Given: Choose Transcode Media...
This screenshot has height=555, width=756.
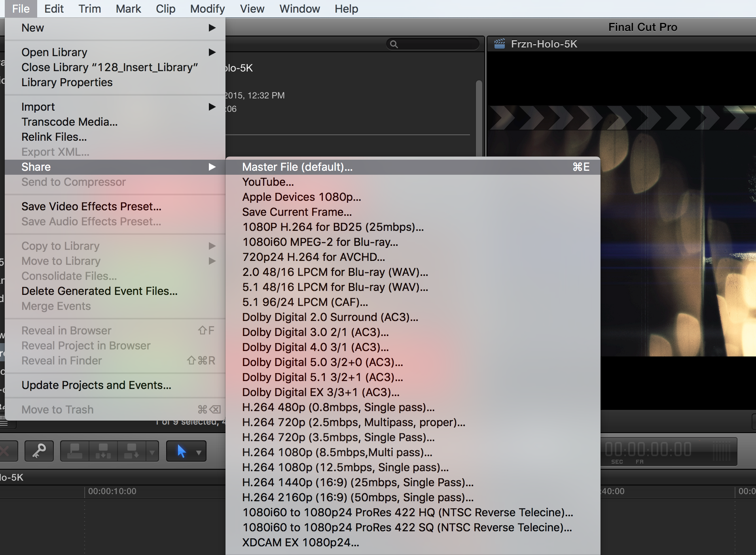Looking at the screenshot, I should click(115, 122).
